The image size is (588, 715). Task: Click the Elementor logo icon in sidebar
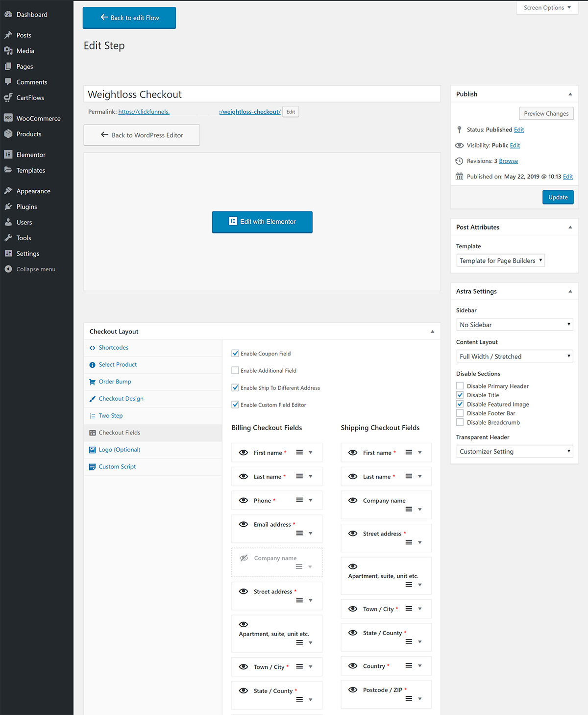click(x=8, y=154)
